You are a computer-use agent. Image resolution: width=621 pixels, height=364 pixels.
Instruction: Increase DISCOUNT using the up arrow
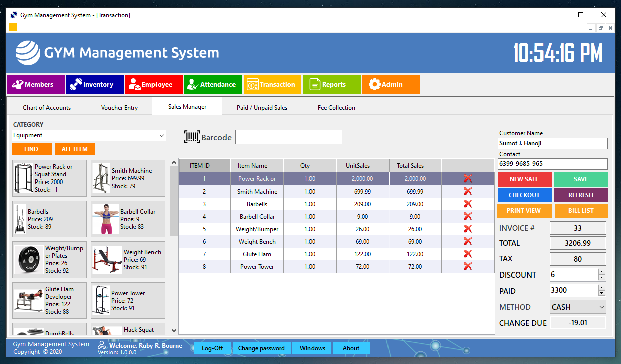(x=603, y=272)
